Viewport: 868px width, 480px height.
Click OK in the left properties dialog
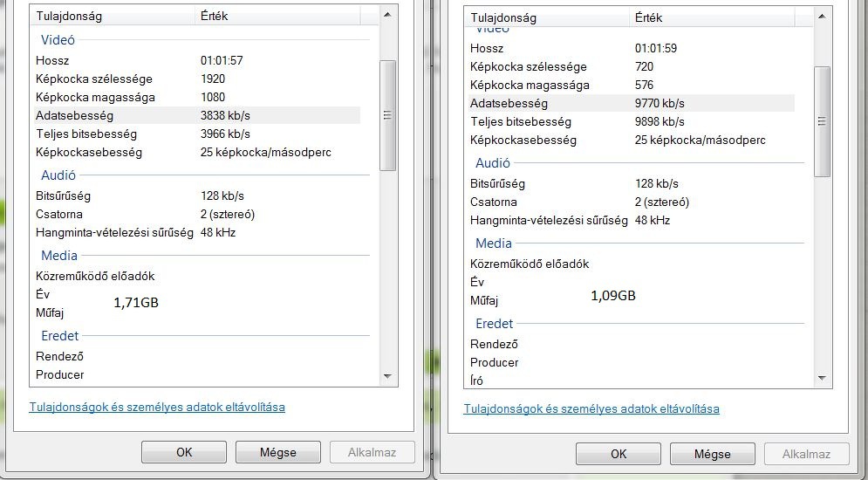point(184,452)
